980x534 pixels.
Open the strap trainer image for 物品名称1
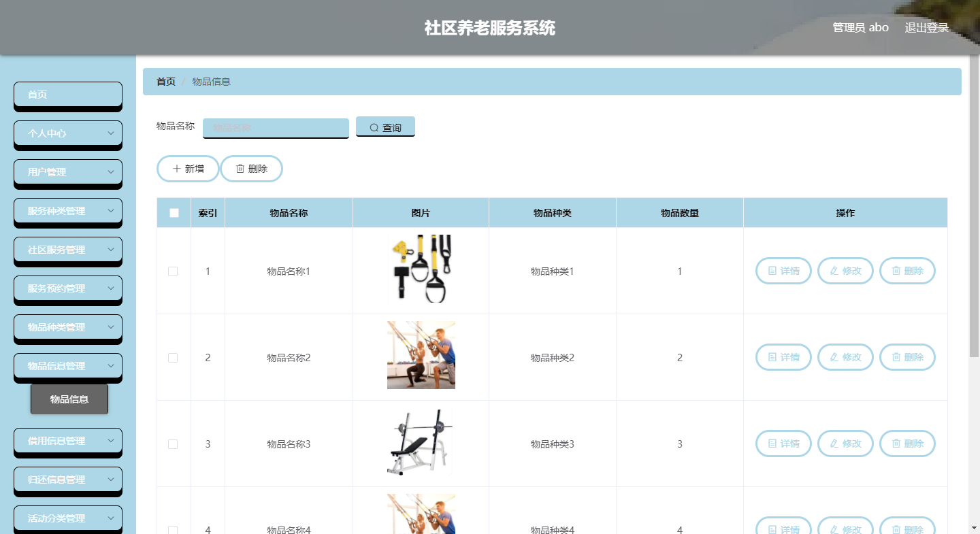[x=421, y=269]
